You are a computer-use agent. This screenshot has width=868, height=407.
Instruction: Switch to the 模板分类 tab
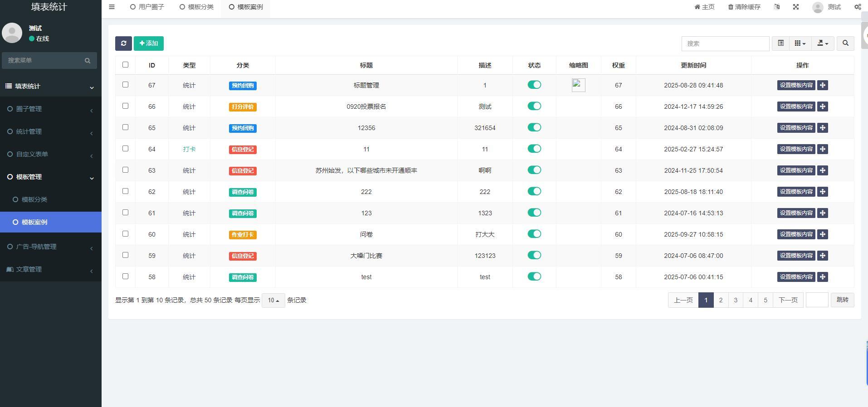pos(196,7)
